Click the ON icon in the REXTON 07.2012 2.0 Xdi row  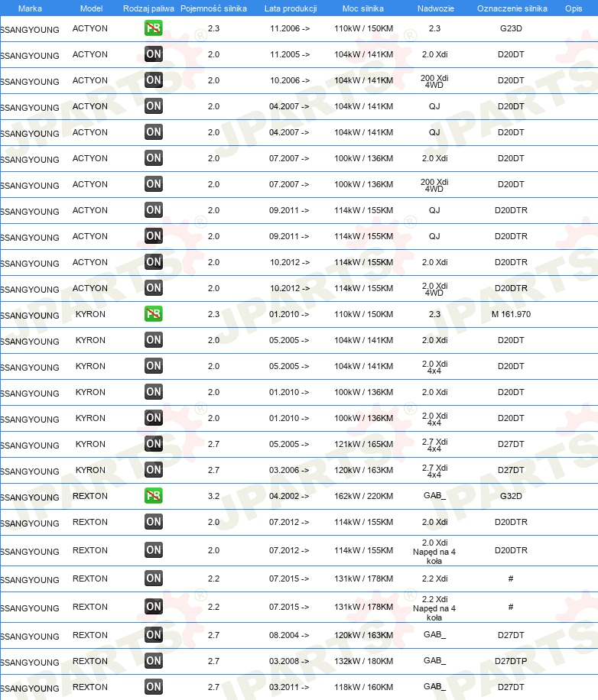point(153,521)
